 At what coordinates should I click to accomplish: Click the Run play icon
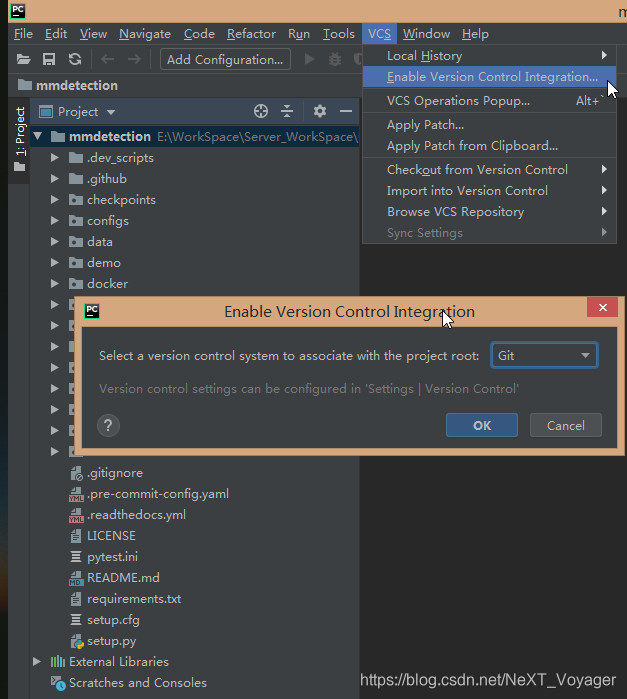tap(309, 59)
